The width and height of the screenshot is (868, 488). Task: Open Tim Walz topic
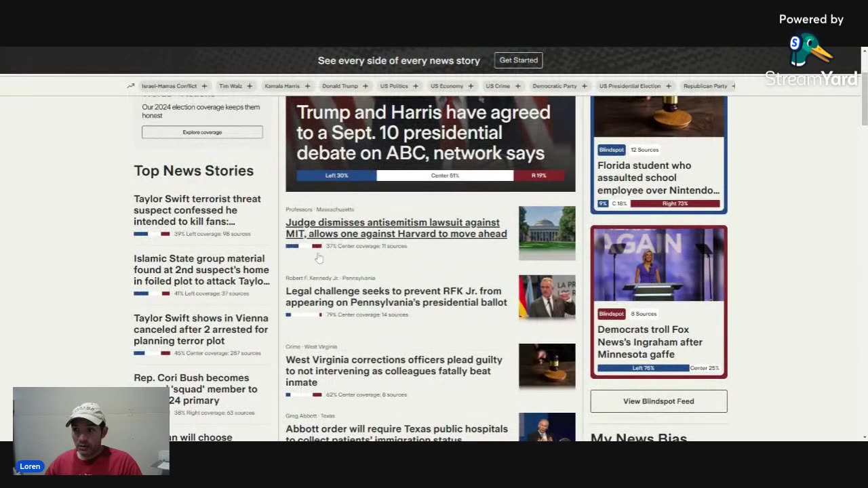tap(231, 86)
